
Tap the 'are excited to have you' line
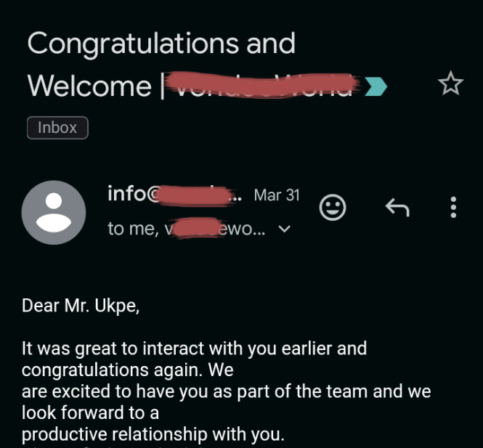pyautogui.click(x=226, y=392)
